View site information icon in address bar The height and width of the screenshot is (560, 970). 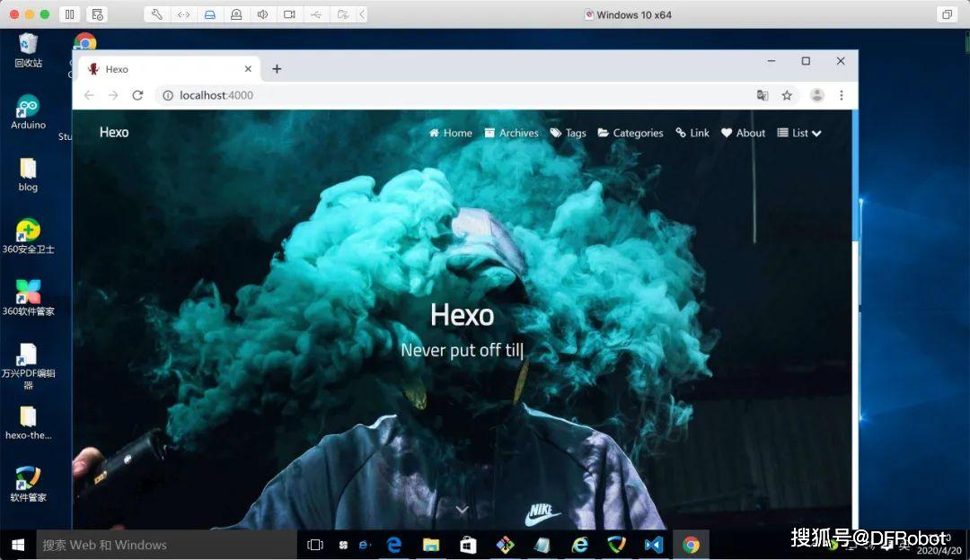[168, 95]
